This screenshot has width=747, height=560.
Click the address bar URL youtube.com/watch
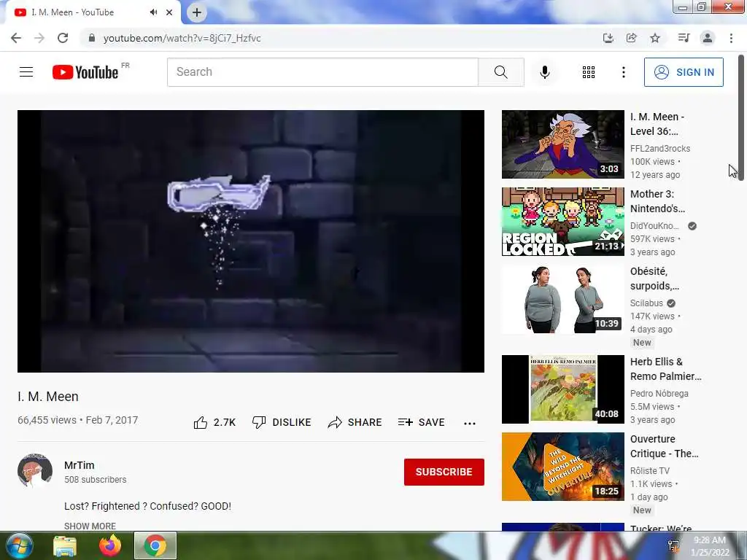[x=182, y=38]
